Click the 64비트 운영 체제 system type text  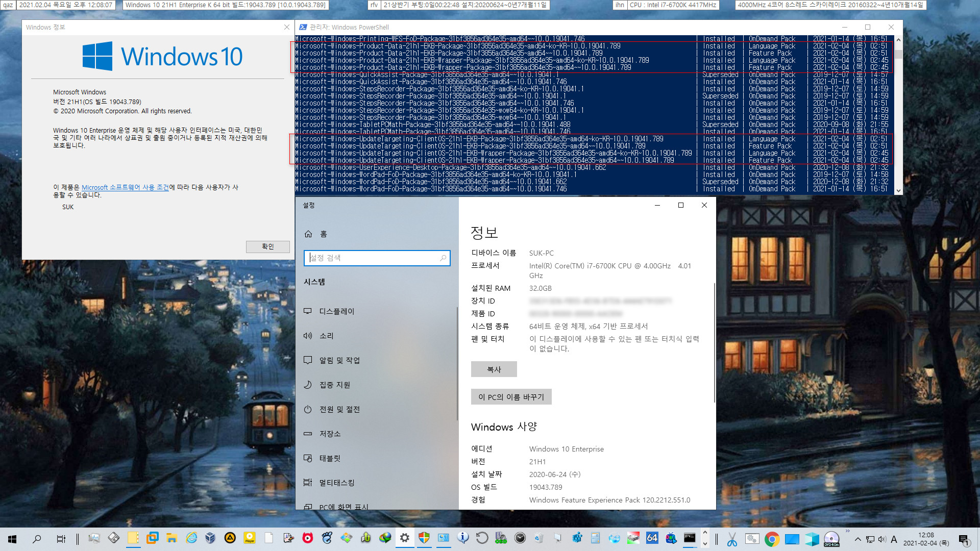pos(588,327)
